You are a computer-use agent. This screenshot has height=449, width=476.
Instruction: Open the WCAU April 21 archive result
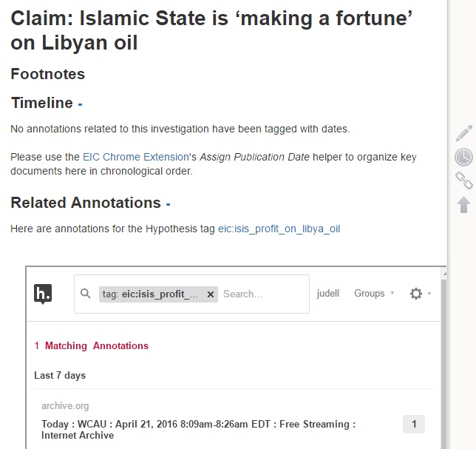click(x=198, y=430)
